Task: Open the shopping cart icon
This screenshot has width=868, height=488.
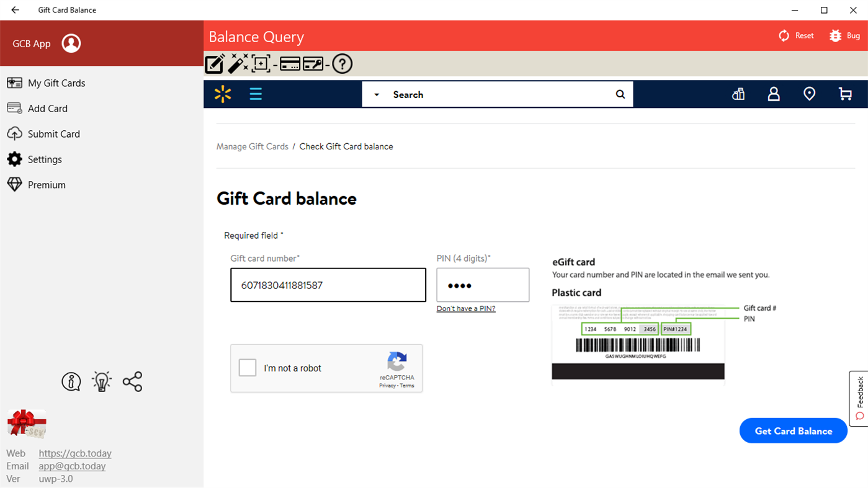Action: click(x=845, y=94)
